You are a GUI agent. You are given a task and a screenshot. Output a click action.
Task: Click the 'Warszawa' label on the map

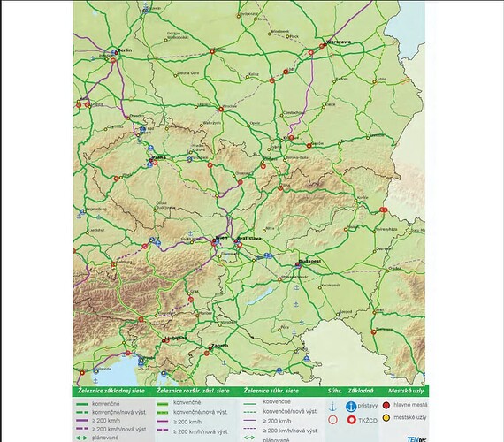[339, 42]
